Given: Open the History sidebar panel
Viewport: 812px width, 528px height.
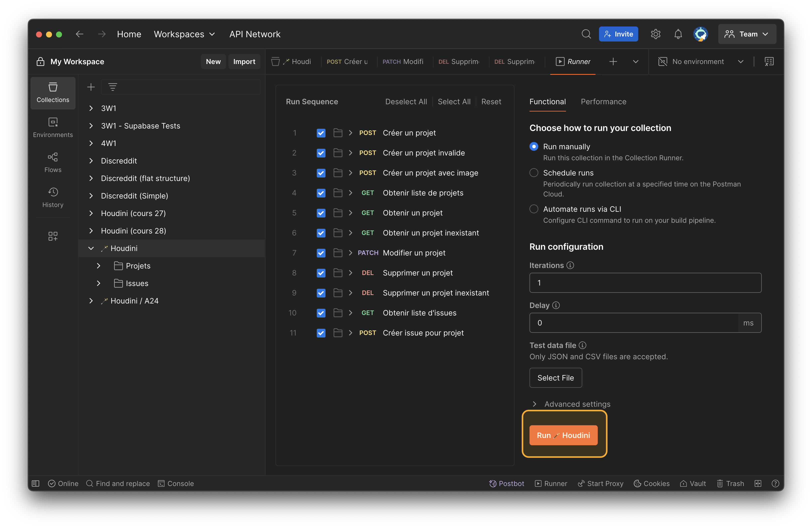Looking at the screenshot, I should click(x=53, y=197).
